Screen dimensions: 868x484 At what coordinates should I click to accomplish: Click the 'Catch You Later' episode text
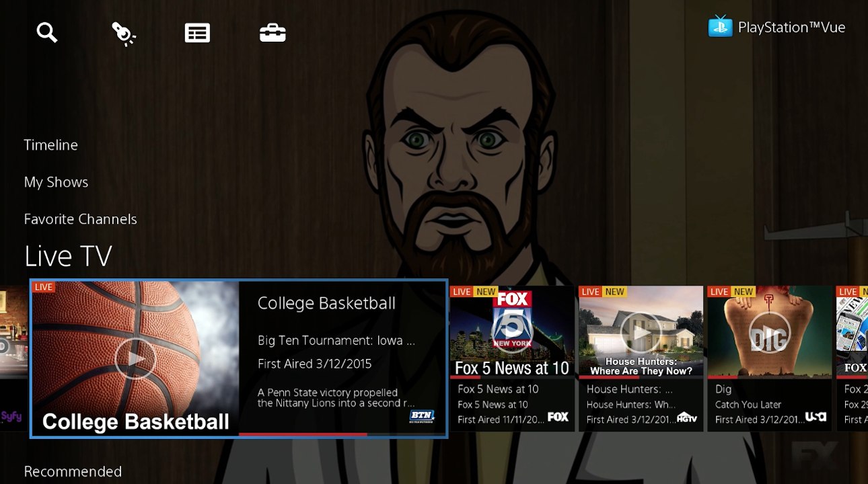tap(748, 405)
